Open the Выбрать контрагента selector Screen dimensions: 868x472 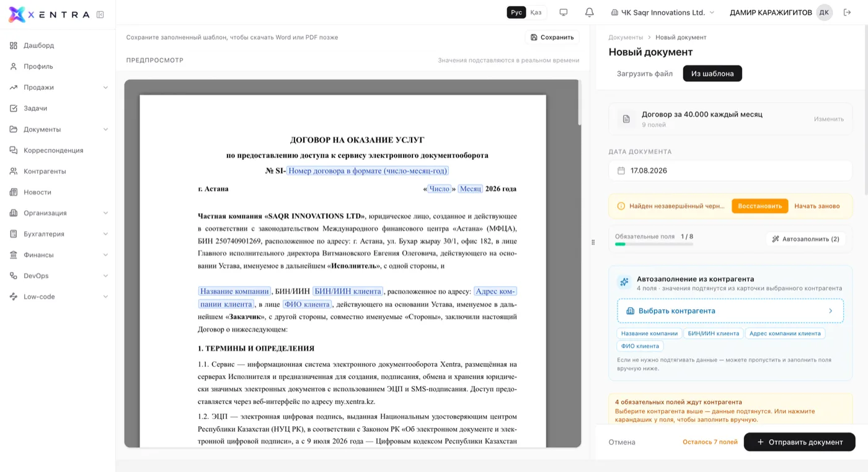(730, 311)
